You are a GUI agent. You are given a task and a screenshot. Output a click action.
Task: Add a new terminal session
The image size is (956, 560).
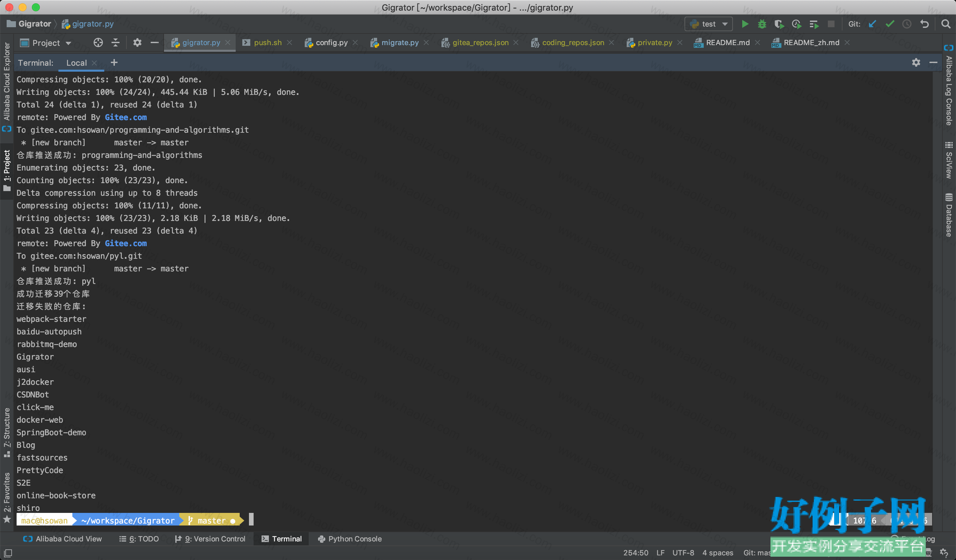point(114,63)
